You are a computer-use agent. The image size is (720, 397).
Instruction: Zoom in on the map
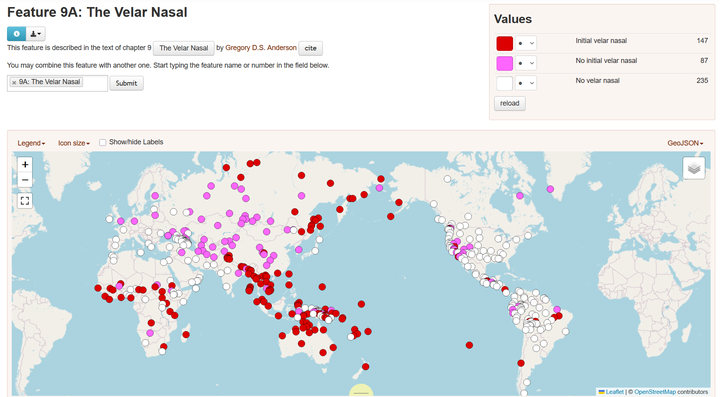tap(25, 164)
